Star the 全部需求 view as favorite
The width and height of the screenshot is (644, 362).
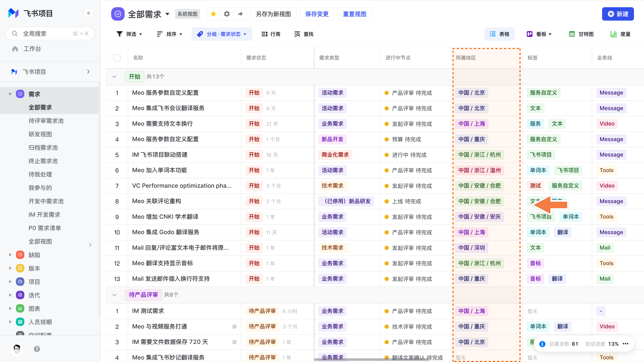click(213, 14)
